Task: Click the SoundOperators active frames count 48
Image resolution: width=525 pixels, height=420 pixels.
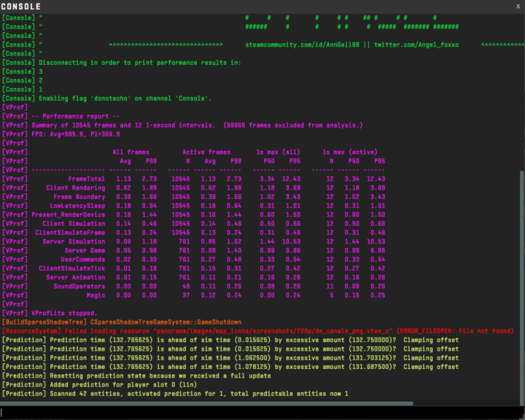Action: pos(186,287)
